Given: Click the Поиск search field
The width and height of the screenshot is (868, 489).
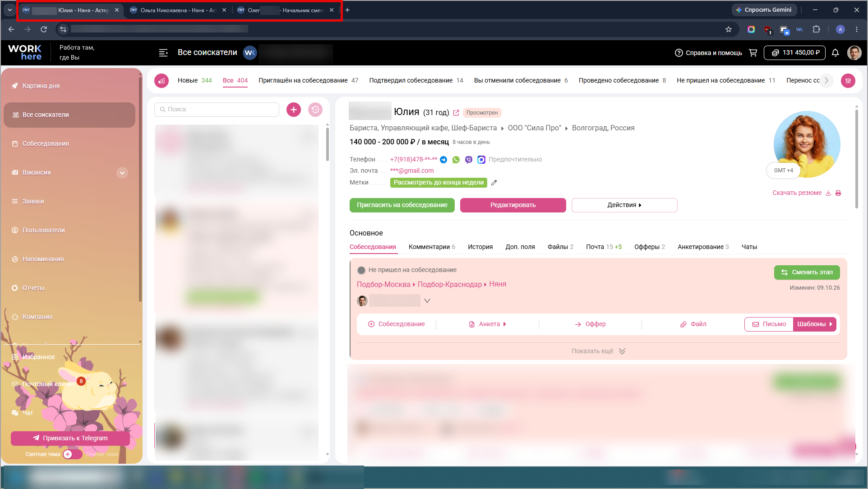Looking at the screenshot, I should coord(217,110).
